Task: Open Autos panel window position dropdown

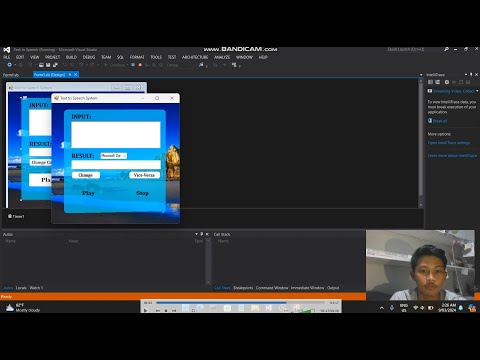Action: point(196,234)
